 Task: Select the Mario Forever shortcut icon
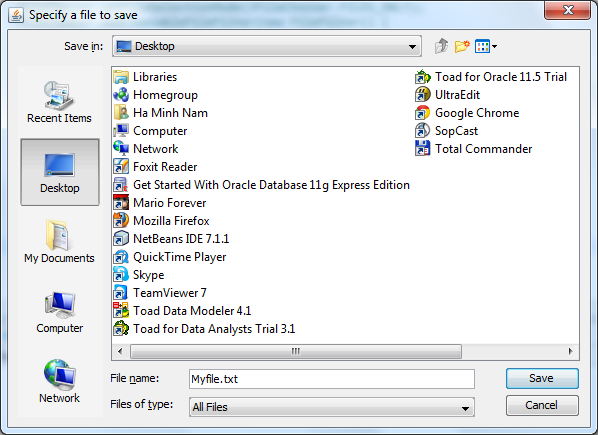(121, 203)
